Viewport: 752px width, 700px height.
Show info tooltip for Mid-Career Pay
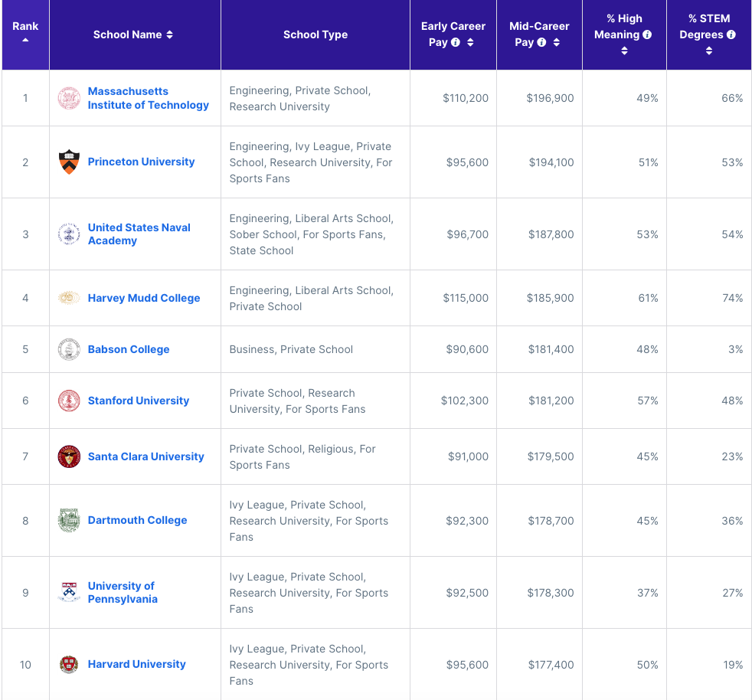coord(541,42)
